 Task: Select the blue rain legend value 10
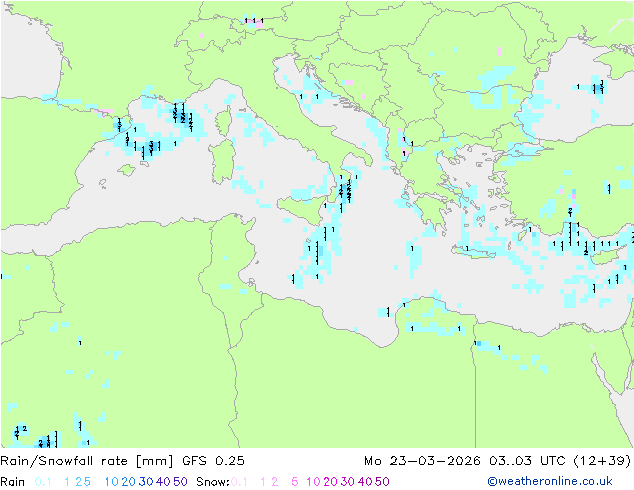112,482
